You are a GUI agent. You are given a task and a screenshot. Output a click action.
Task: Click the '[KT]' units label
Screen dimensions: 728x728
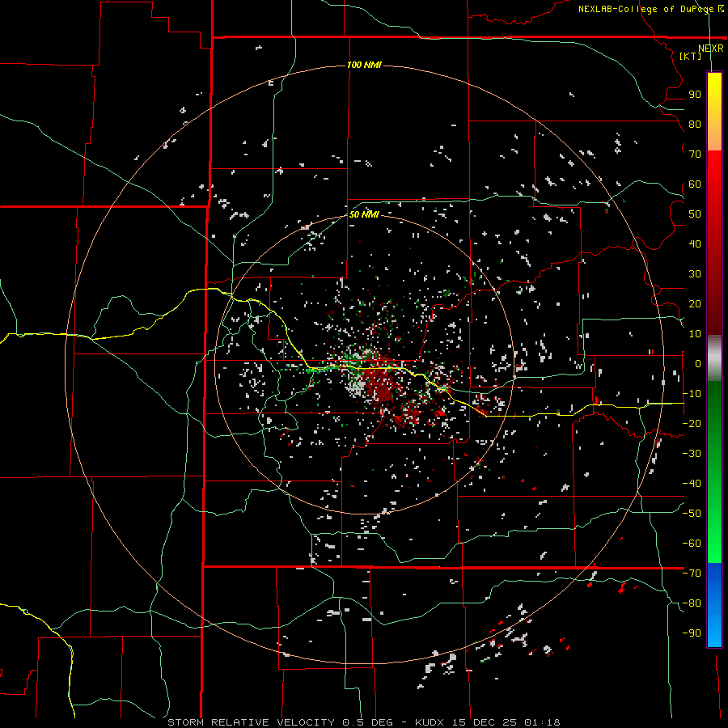[x=690, y=56]
